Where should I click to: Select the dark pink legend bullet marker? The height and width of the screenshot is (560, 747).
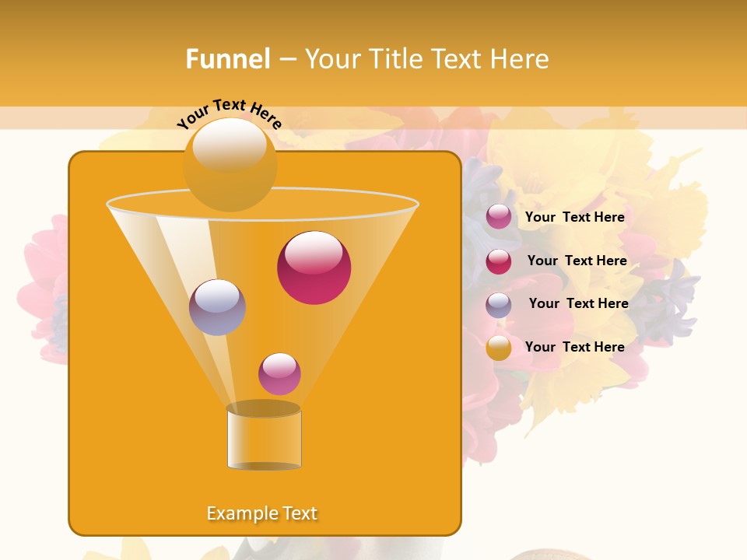click(x=498, y=261)
